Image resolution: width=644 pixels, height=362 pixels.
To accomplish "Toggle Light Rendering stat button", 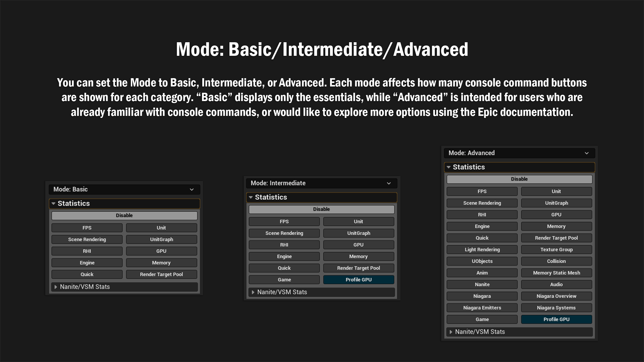I will (x=482, y=250).
